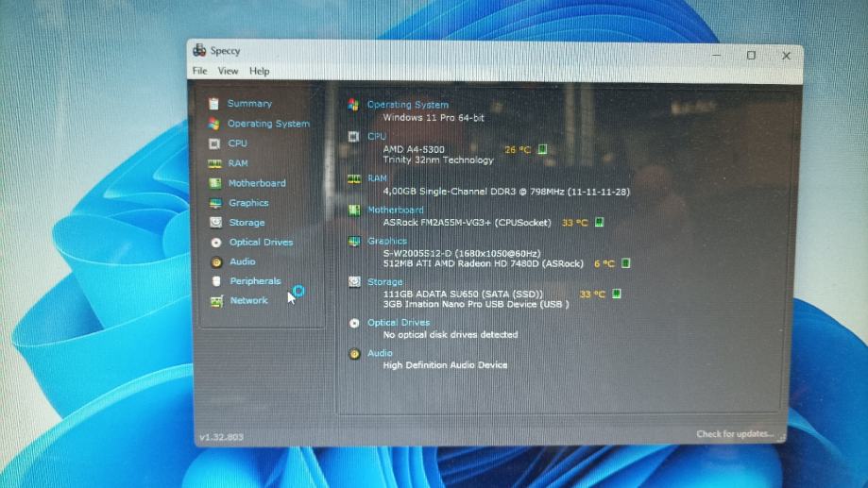
Task: Click the Check for updates link
Action: click(x=735, y=434)
